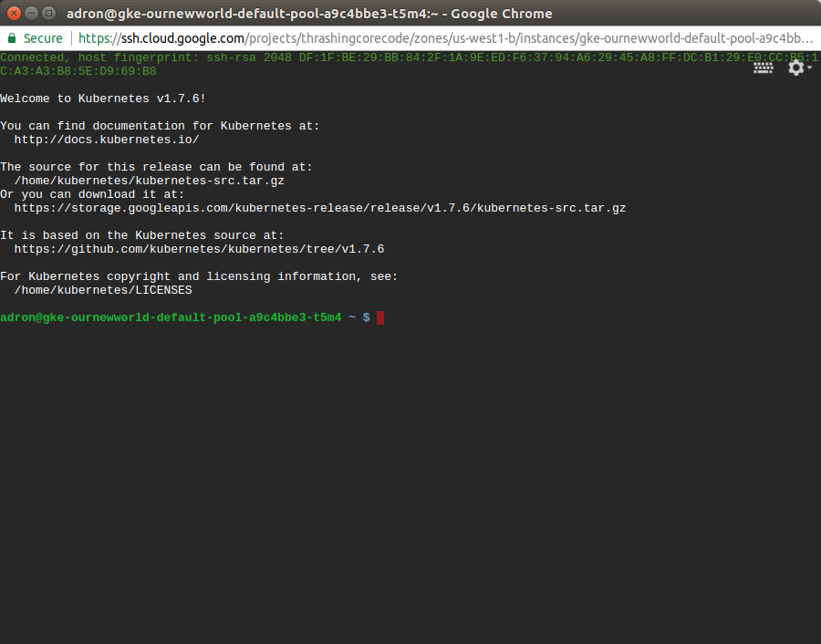Click the storage.googleapis.com download URL text
The height and width of the screenshot is (644, 821).
coord(320,208)
